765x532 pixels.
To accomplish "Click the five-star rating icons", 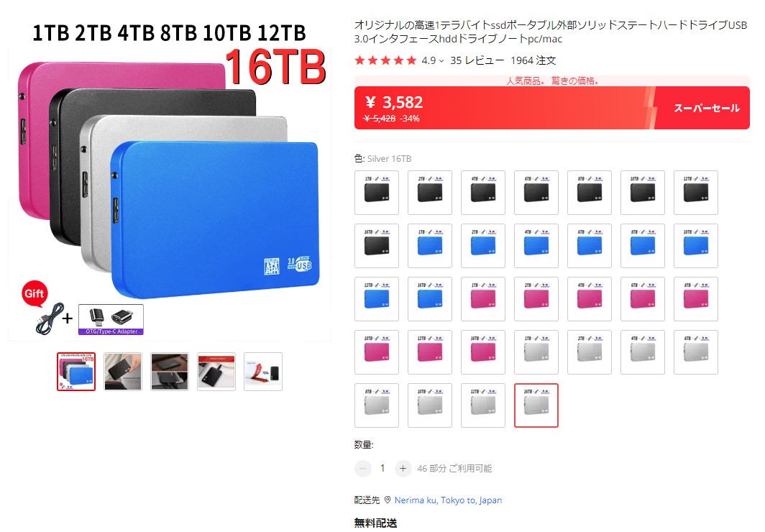I will [385, 60].
